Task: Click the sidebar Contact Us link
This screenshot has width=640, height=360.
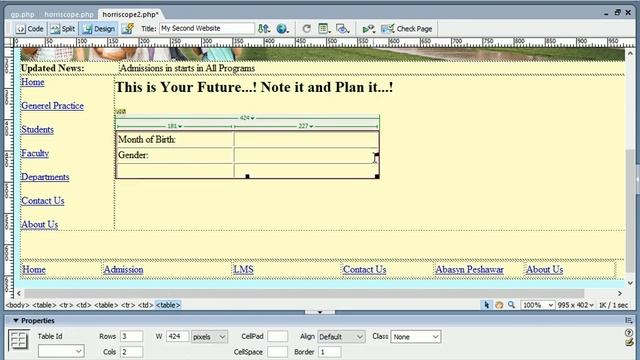Action: point(42,200)
